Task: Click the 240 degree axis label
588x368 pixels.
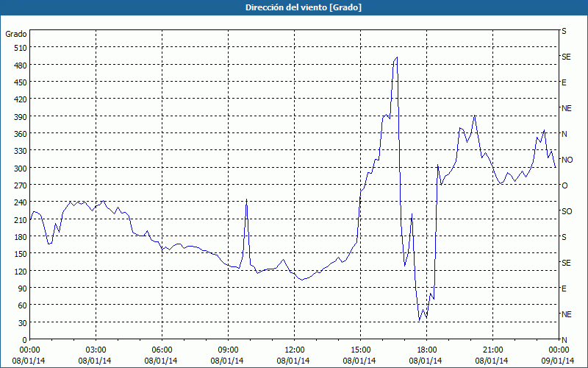Action: [x=20, y=202]
